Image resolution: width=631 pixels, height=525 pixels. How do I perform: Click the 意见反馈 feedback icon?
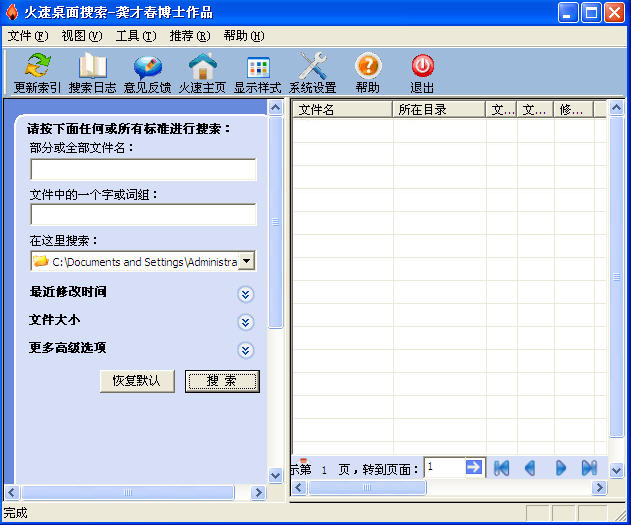coord(147,67)
